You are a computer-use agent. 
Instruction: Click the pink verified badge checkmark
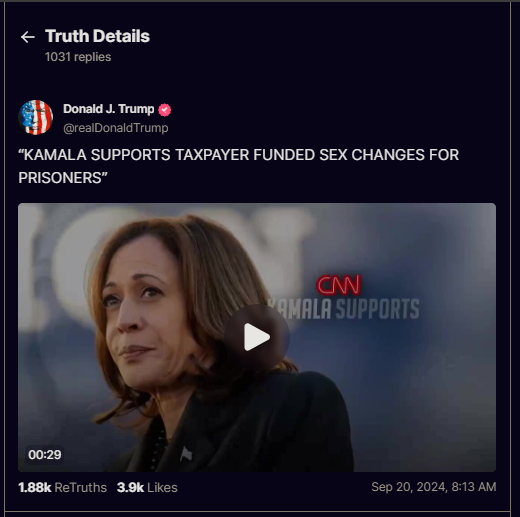pos(164,110)
